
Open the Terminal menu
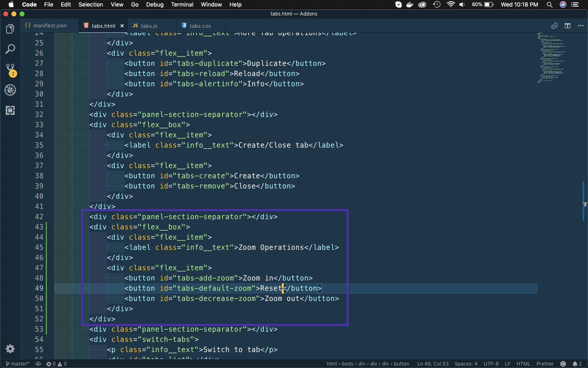click(182, 4)
